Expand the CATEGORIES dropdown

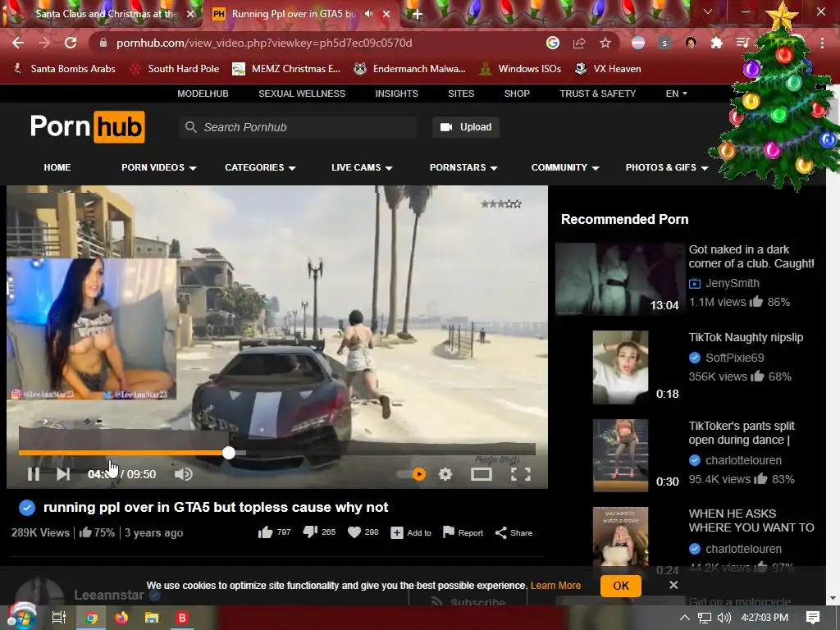click(260, 167)
